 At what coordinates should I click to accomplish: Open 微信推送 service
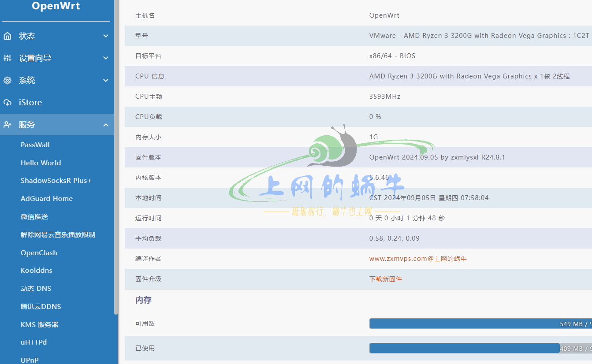coord(34,217)
